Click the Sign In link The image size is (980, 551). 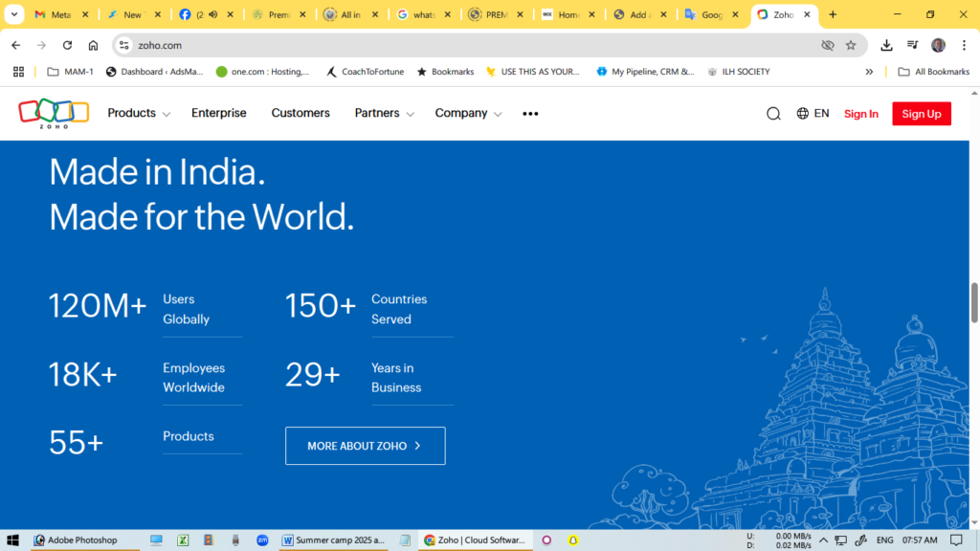(x=861, y=114)
